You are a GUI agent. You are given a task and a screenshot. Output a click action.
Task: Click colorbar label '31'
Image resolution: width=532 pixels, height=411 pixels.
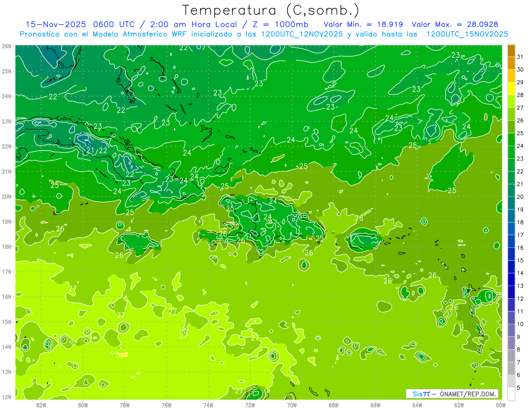point(520,57)
